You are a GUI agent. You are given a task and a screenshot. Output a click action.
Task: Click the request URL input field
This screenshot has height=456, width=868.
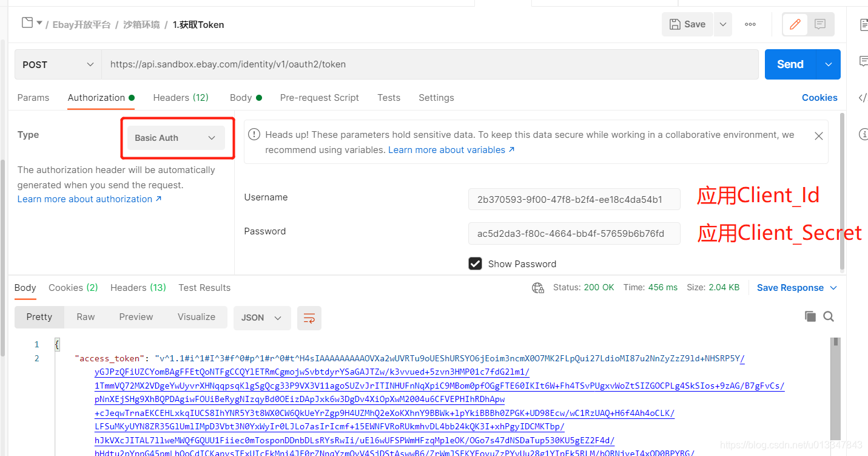click(x=429, y=64)
